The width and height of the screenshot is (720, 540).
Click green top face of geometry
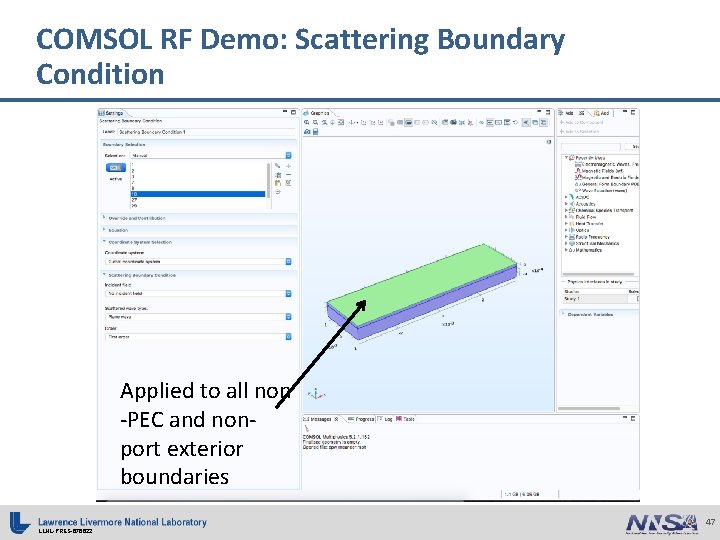pos(422,285)
